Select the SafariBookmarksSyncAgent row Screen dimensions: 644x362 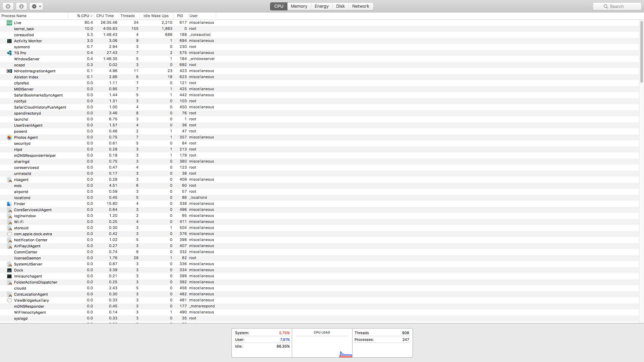pyautogui.click(x=319, y=95)
